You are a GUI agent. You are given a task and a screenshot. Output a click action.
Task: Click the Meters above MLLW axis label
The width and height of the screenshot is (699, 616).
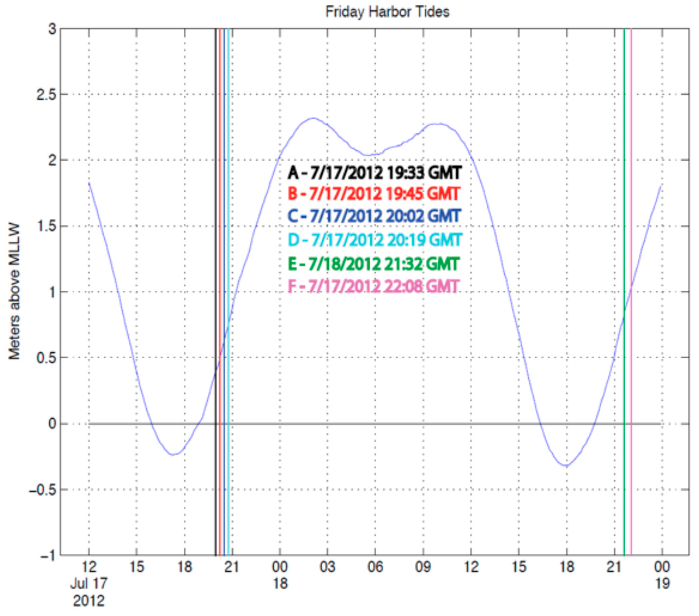[14, 291]
